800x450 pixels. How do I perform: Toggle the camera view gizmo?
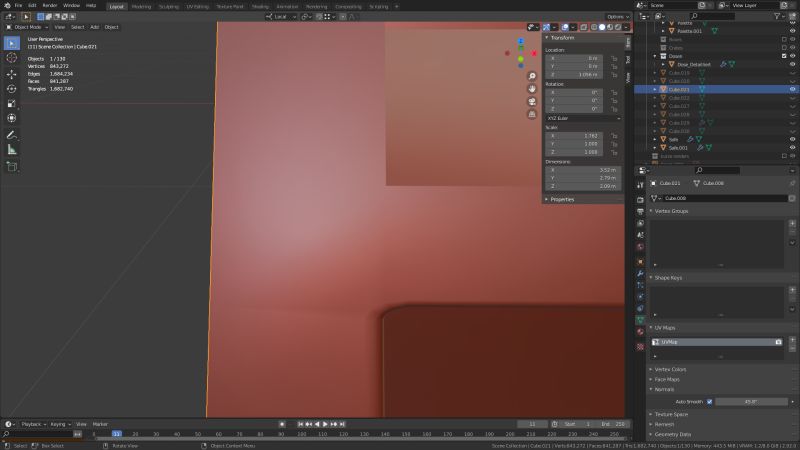tap(532, 102)
